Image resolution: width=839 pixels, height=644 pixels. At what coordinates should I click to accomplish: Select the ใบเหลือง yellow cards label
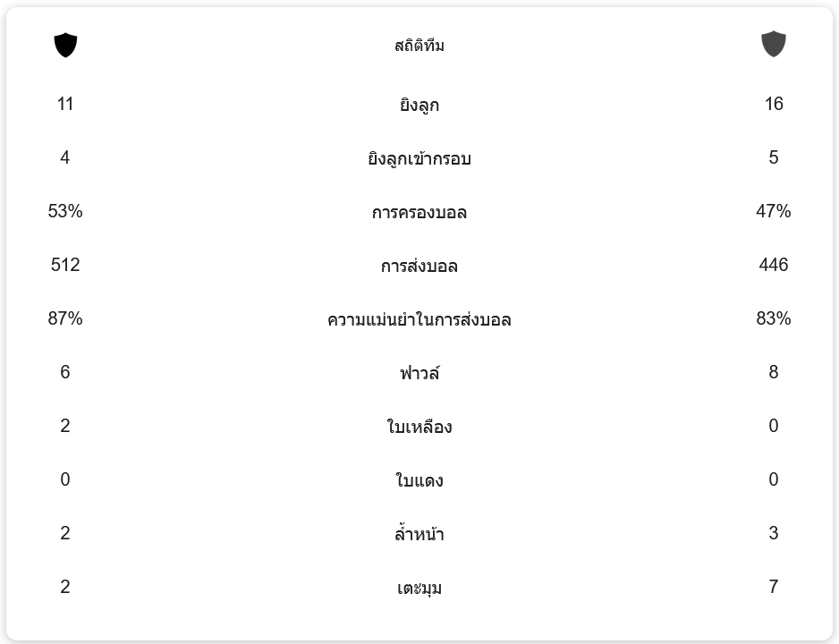pyautogui.click(x=419, y=427)
